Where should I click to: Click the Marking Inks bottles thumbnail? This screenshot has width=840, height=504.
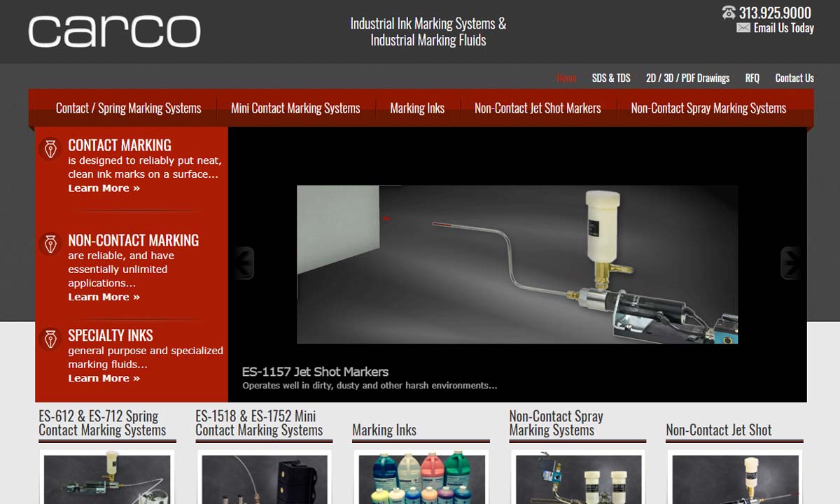[x=420, y=479]
